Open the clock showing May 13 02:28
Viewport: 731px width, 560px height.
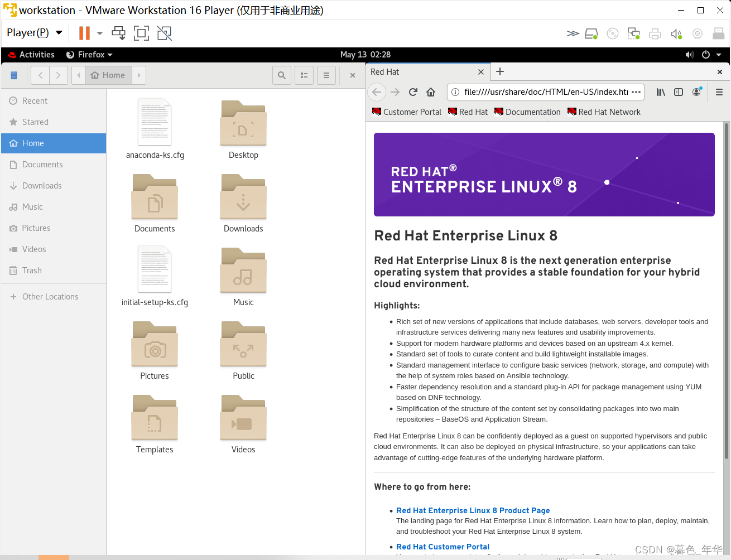point(365,55)
